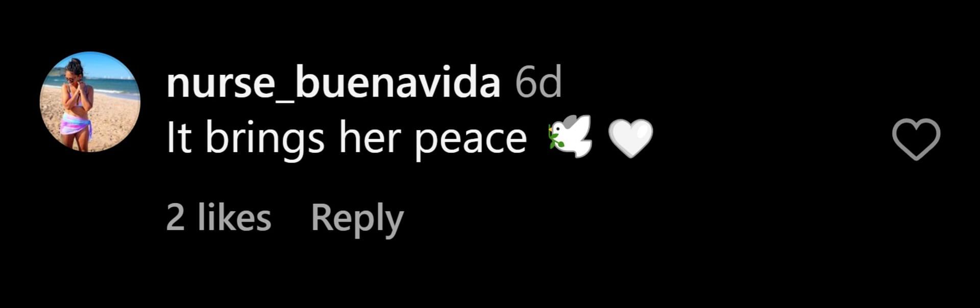This screenshot has width=980, height=308.
Task: Open nurse_buenavida's profile picture
Action: coord(90,101)
